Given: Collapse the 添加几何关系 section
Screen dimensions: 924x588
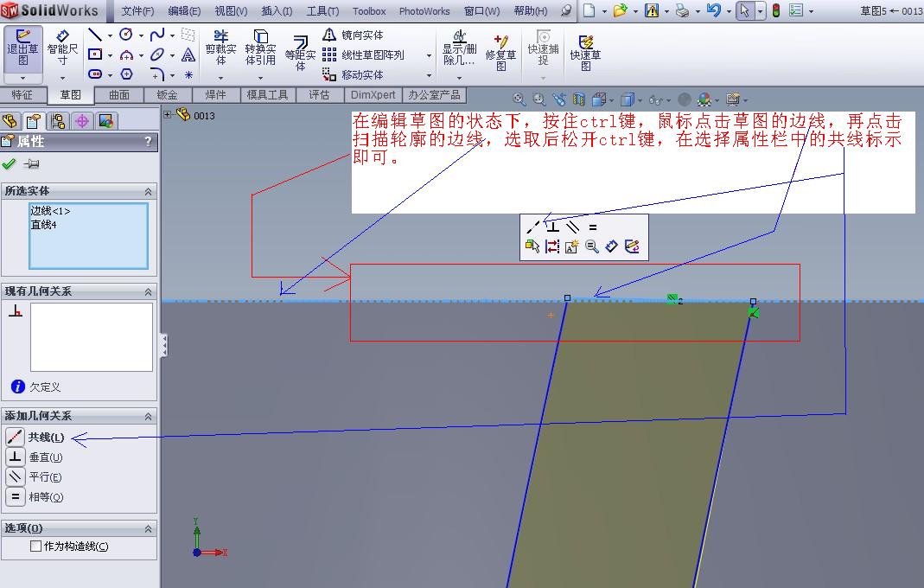Looking at the screenshot, I should (148, 417).
